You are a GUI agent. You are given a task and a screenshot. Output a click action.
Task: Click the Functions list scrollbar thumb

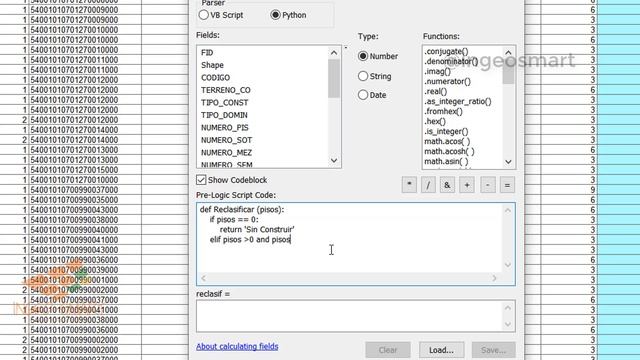tap(508, 71)
